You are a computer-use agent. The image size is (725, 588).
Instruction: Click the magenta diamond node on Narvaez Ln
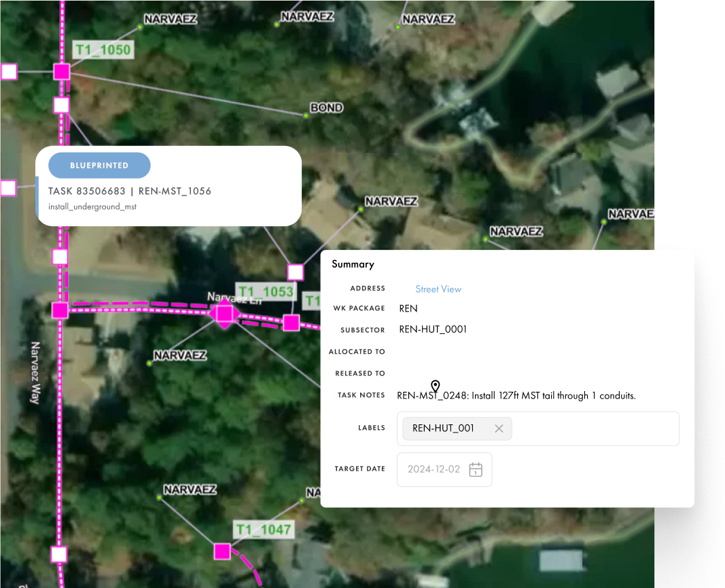[x=225, y=314]
